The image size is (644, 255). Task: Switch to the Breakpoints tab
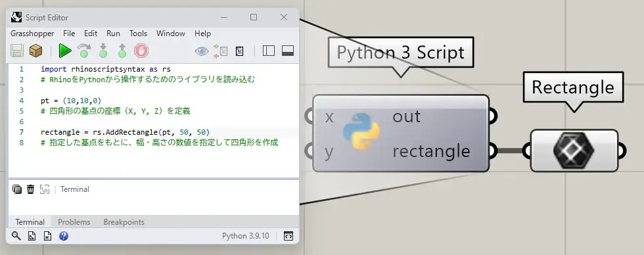point(124,222)
